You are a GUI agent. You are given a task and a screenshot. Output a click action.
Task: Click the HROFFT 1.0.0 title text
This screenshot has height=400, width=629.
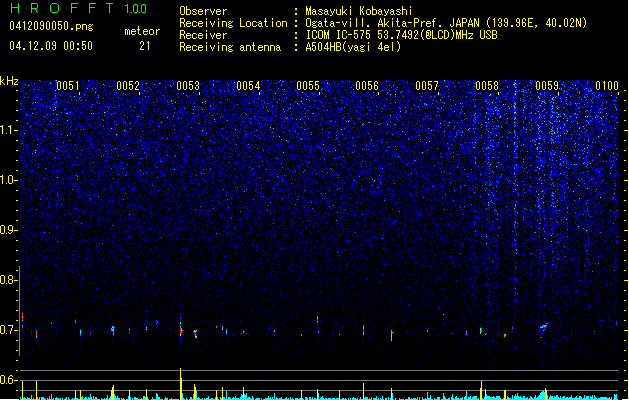coord(79,8)
